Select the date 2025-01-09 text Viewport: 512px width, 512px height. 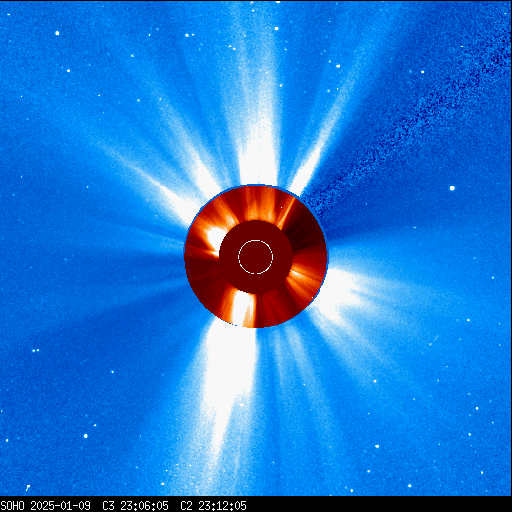coord(60,505)
